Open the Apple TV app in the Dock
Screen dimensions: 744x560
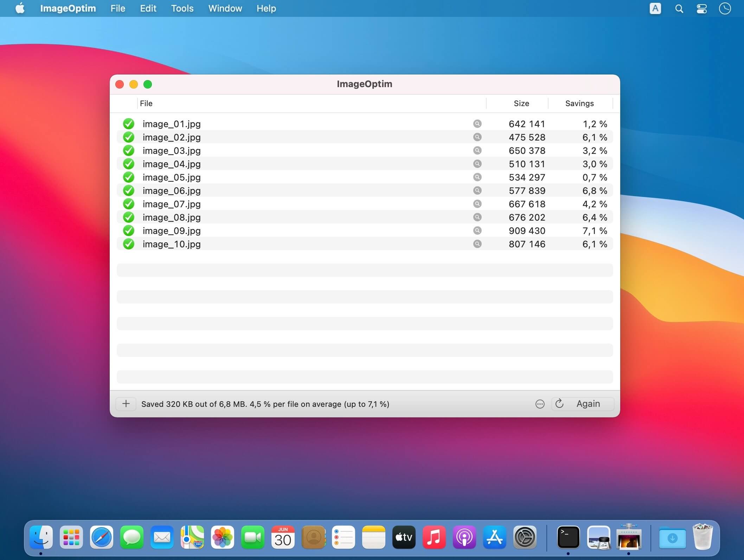pos(404,537)
